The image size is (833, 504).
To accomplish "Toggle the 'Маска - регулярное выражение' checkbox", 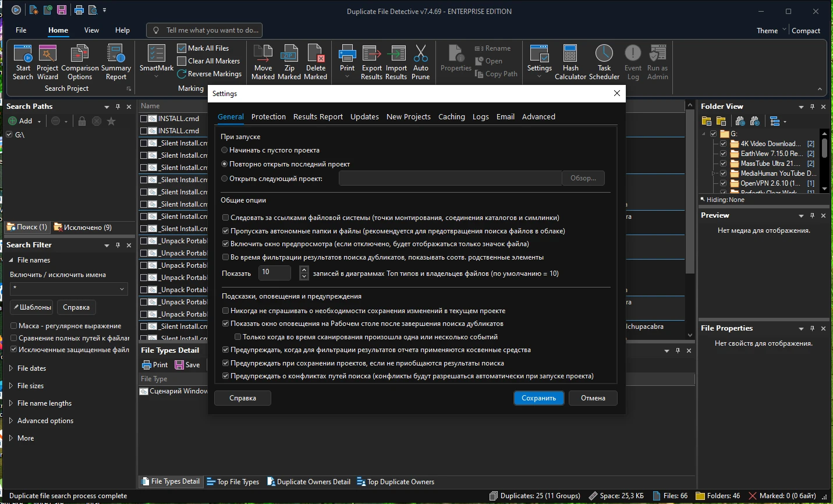I will coord(14,326).
